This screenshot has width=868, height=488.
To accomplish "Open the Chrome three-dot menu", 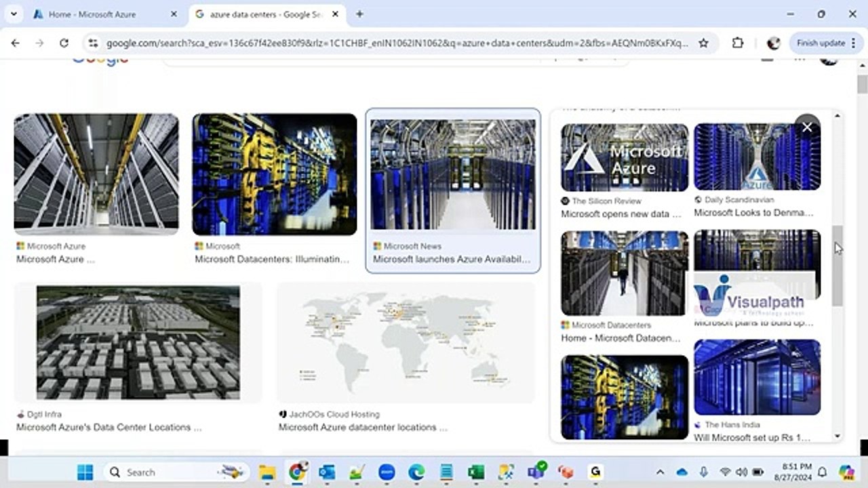I will 852,43.
